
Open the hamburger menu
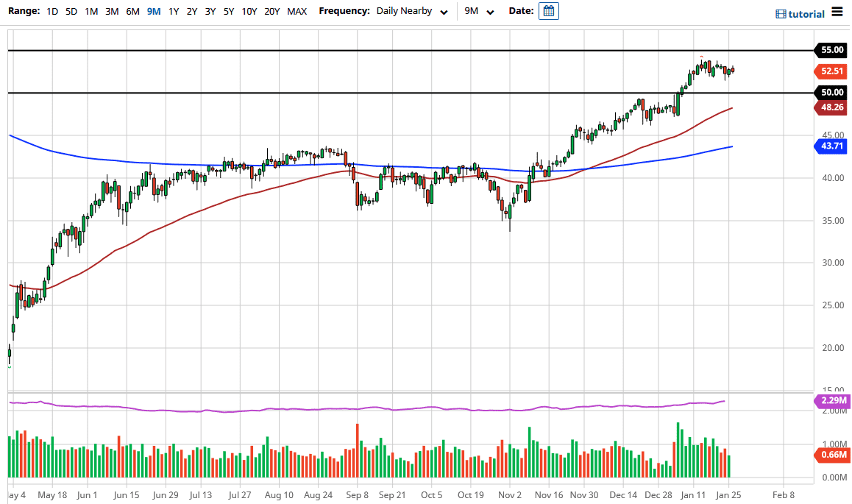(x=837, y=13)
